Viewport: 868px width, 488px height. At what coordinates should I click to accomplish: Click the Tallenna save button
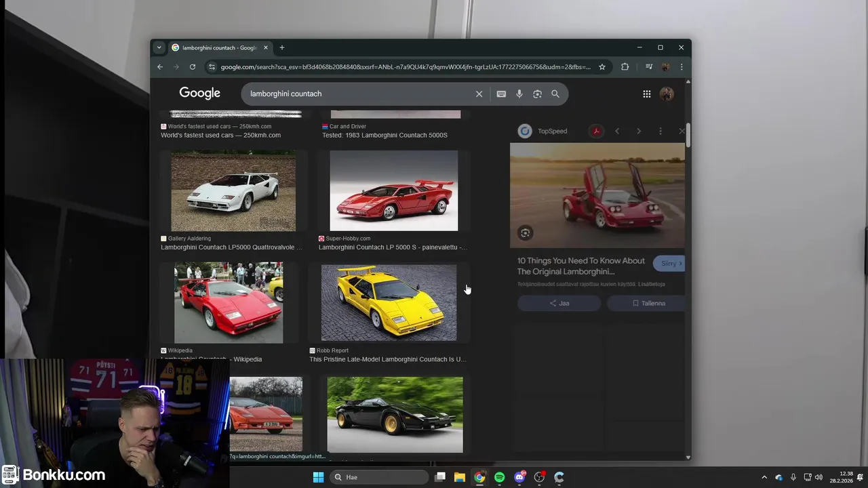tap(648, 303)
